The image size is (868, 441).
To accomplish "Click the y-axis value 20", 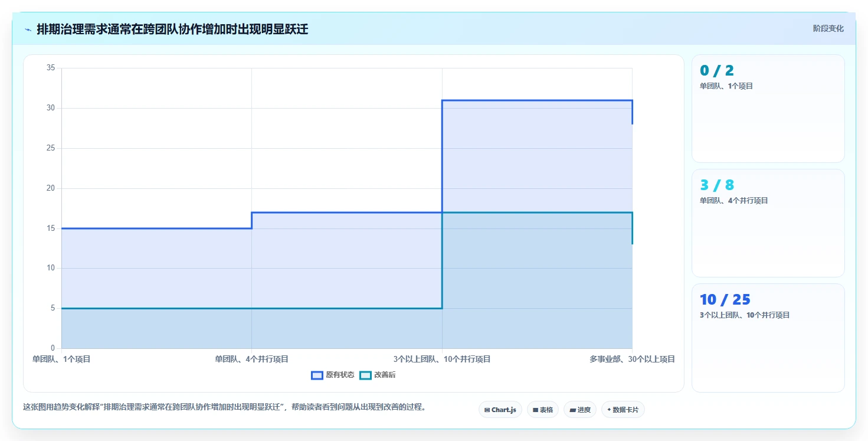I will tap(51, 188).
